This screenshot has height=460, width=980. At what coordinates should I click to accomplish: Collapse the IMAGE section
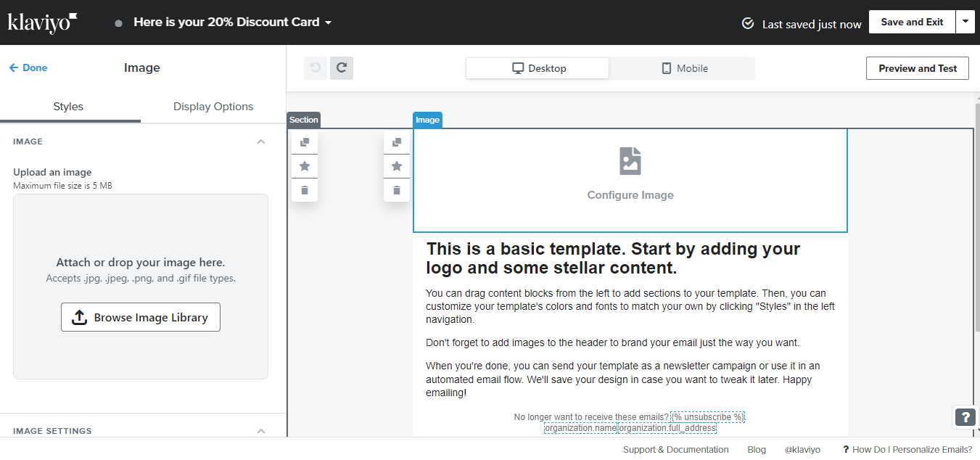261,141
